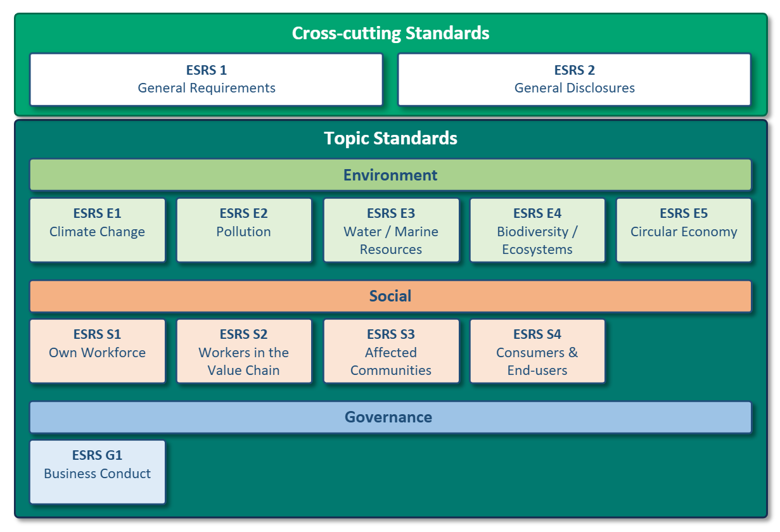Open ESRS S2 Workers in the Value Chain
The height and width of the screenshot is (532, 780).
tap(244, 351)
